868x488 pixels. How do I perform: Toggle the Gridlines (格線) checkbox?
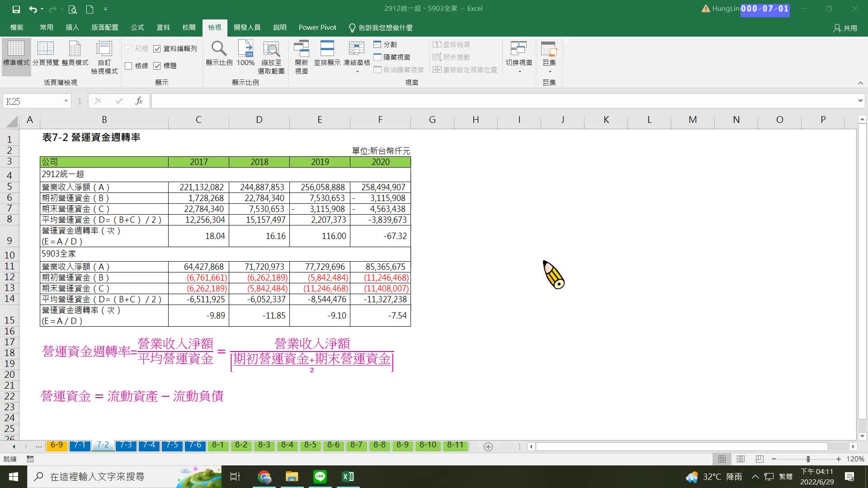point(128,66)
